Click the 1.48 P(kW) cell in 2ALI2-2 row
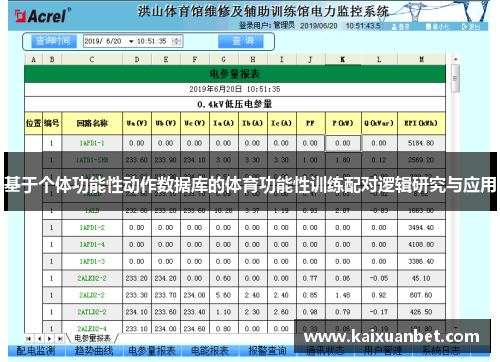The width and height of the screenshot is (500, 362). (343, 296)
